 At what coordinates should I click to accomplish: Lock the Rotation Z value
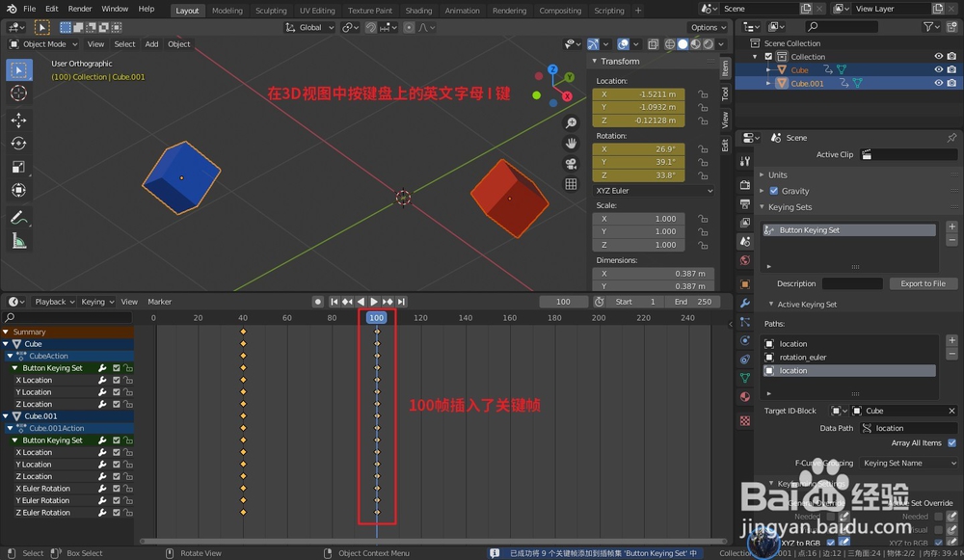[703, 175]
